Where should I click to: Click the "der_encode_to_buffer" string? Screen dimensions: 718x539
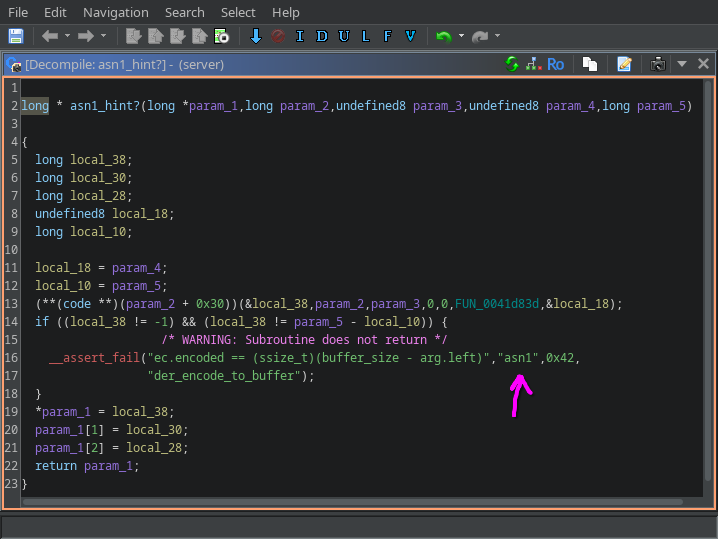[x=224, y=376]
